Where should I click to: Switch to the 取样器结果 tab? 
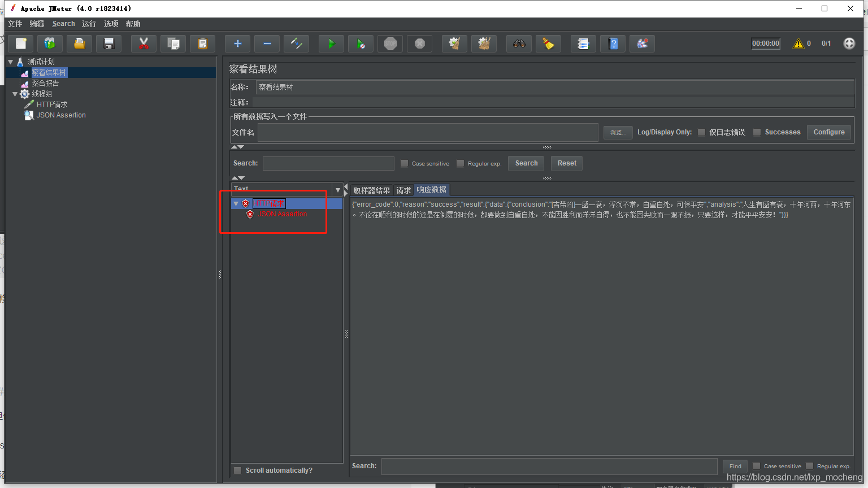click(371, 190)
